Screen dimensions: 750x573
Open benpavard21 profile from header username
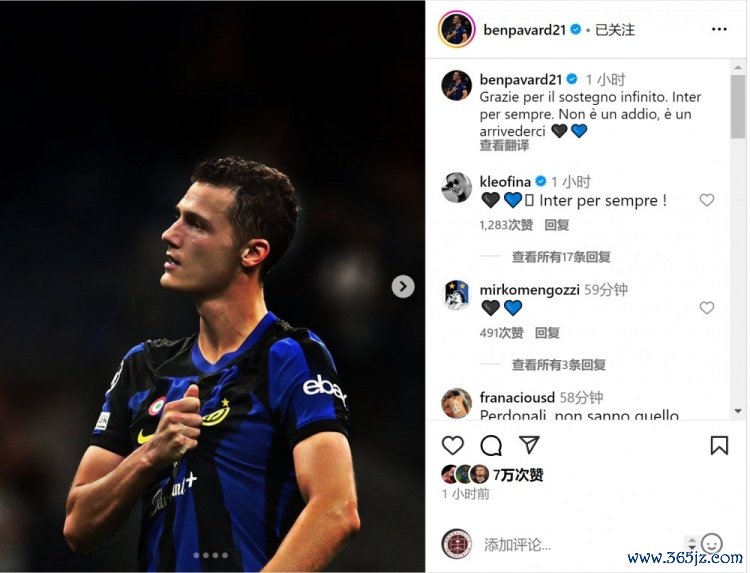(x=525, y=30)
